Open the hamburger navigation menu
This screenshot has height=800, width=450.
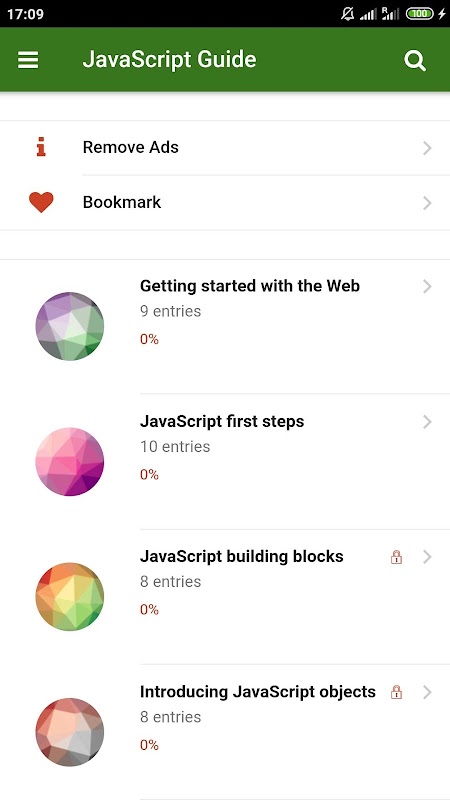(28, 60)
